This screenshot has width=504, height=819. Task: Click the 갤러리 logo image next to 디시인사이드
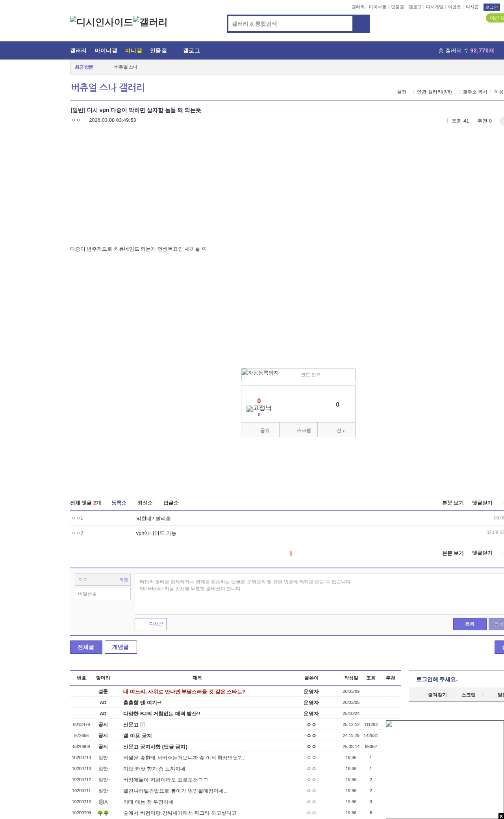click(150, 22)
